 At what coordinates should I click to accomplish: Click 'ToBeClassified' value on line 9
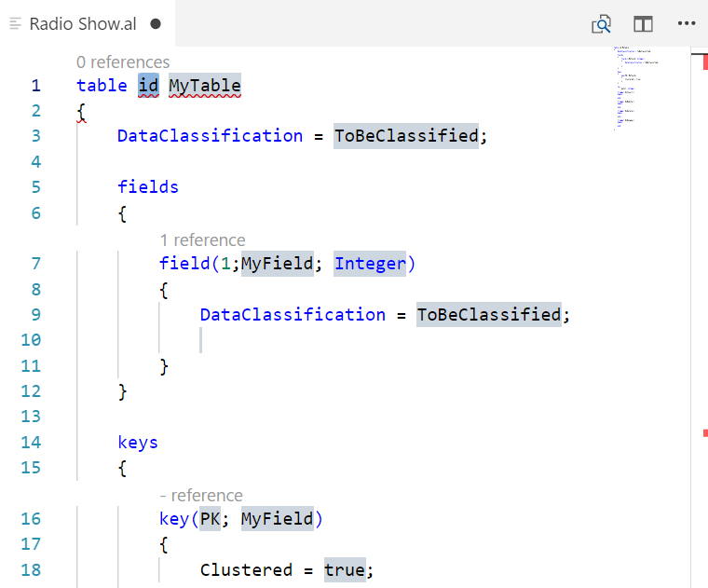point(489,315)
